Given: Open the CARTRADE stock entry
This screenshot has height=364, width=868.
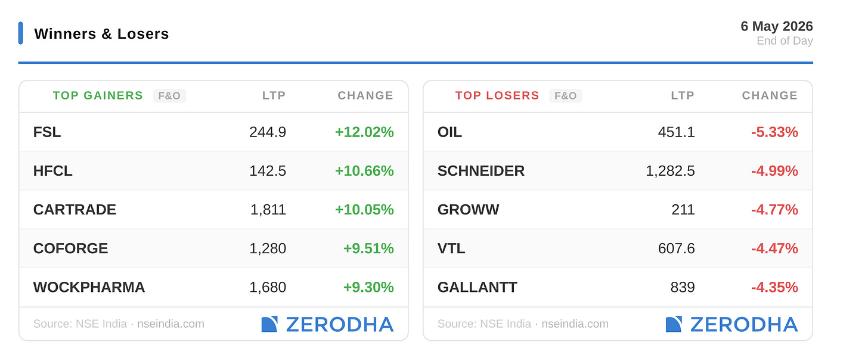Looking at the screenshot, I should click(x=213, y=210).
